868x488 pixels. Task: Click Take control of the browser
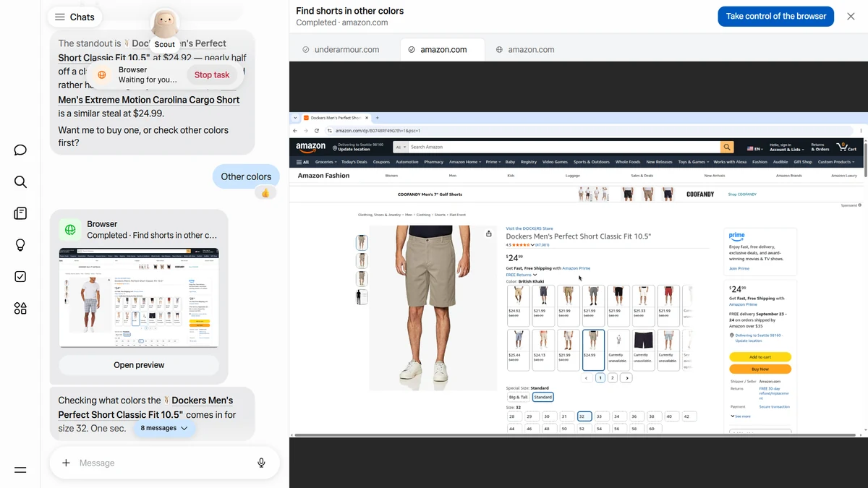[x=776, y=16]
